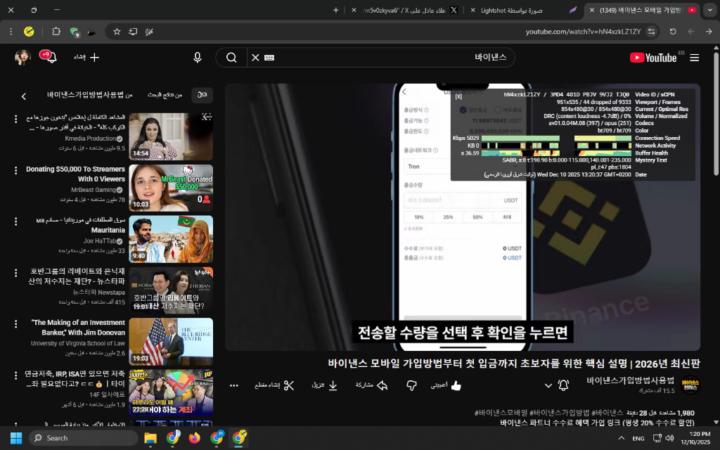The height and width of the screenshot is (450, 720).
Task: Expand the tab search dropdown
Action: point(709,10)
